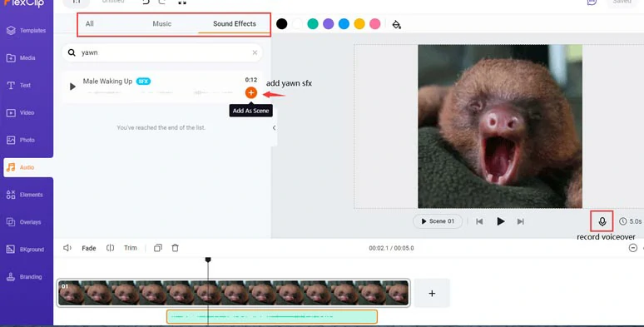Open the BKground sidebar panel
644x327 pixels.
tap(25, 250)
